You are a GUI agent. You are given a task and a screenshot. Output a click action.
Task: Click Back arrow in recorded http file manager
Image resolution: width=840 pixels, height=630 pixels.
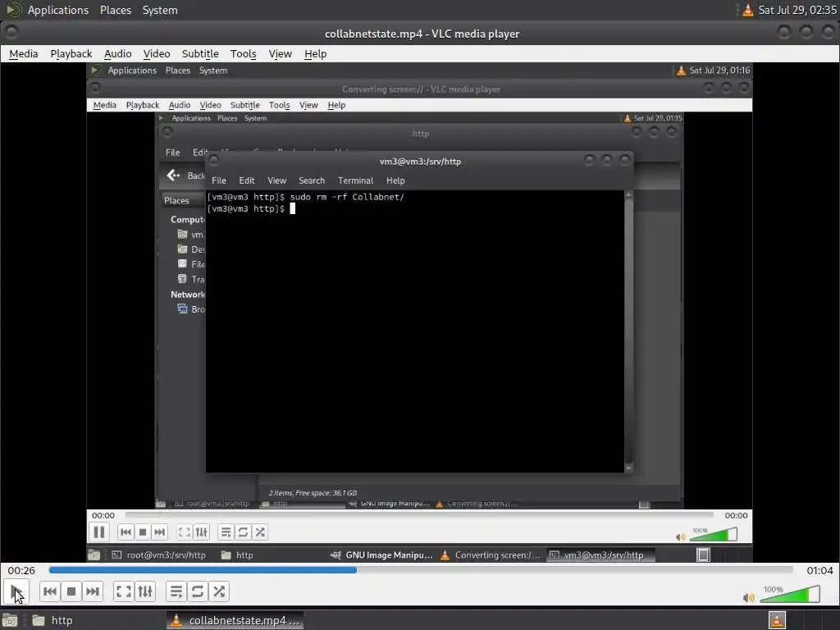pyautogui.click(x=173, y=176)
